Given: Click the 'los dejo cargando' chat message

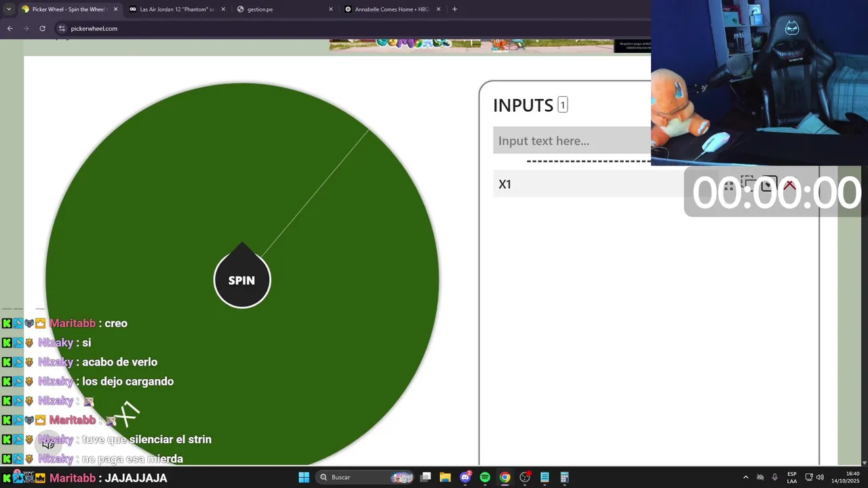Looking at the screenshot, I should pyautogui.click(x=127, y=381).
